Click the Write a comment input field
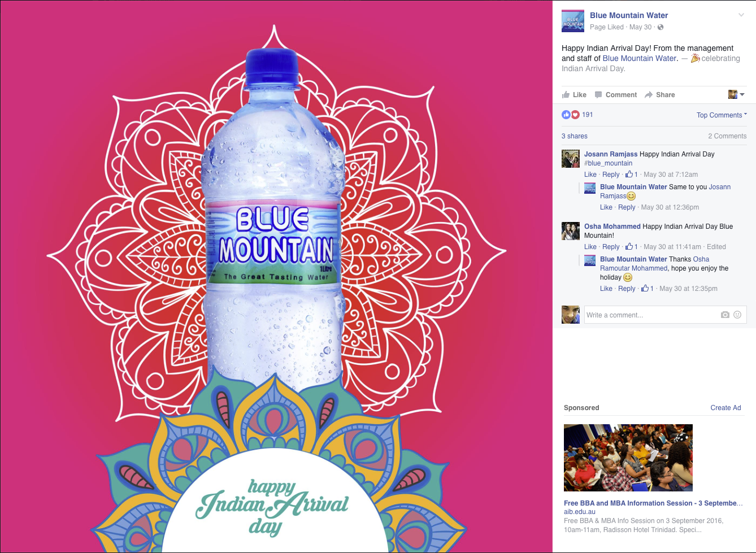 pyautogui.click(x=651, y=315)
